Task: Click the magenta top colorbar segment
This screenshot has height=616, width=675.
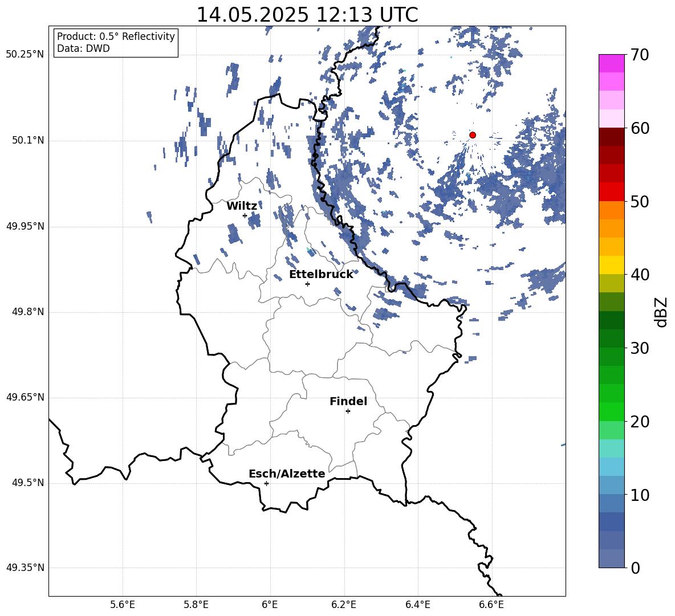Action: 612,64
